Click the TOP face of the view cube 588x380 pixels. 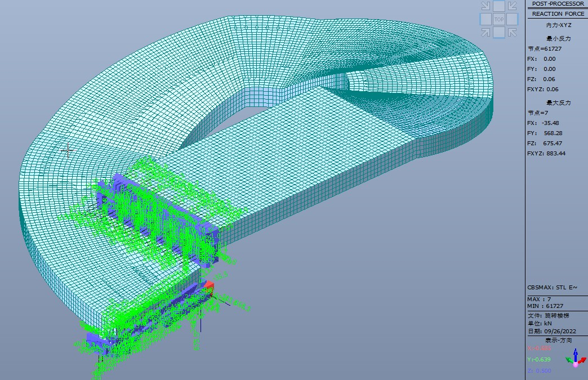pyautogui.click(x=499, y=19)
